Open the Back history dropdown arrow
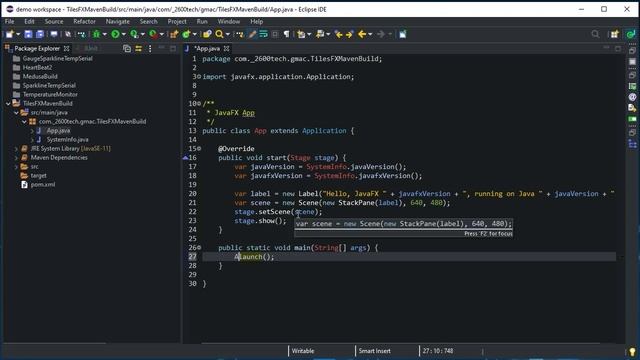Screen dimensions: 640x360 pos(370,34)
